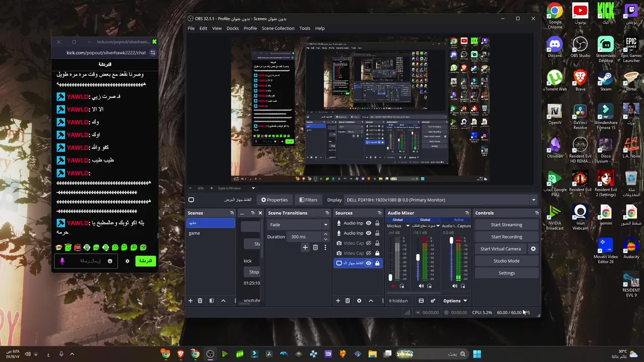Screen dimensions: 644x362
Task: Mute the Audio Input Capture speaker icon
Action: (x=455, y=286)
